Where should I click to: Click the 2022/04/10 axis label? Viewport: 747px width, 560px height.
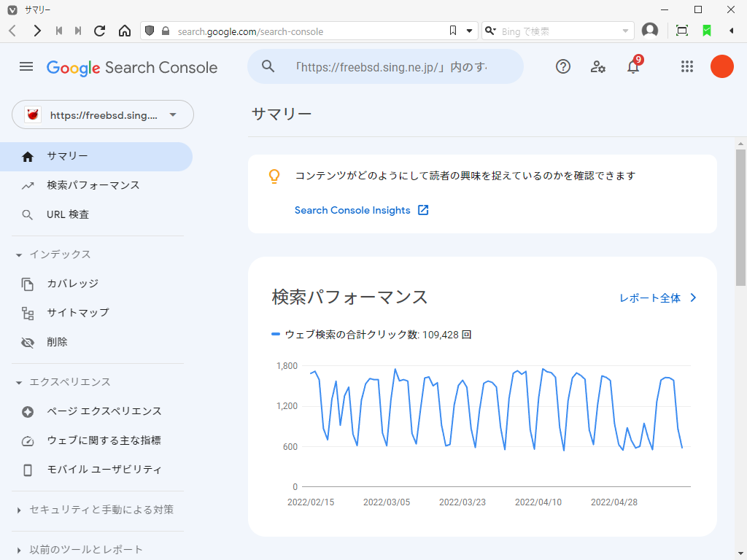(538, 502)
